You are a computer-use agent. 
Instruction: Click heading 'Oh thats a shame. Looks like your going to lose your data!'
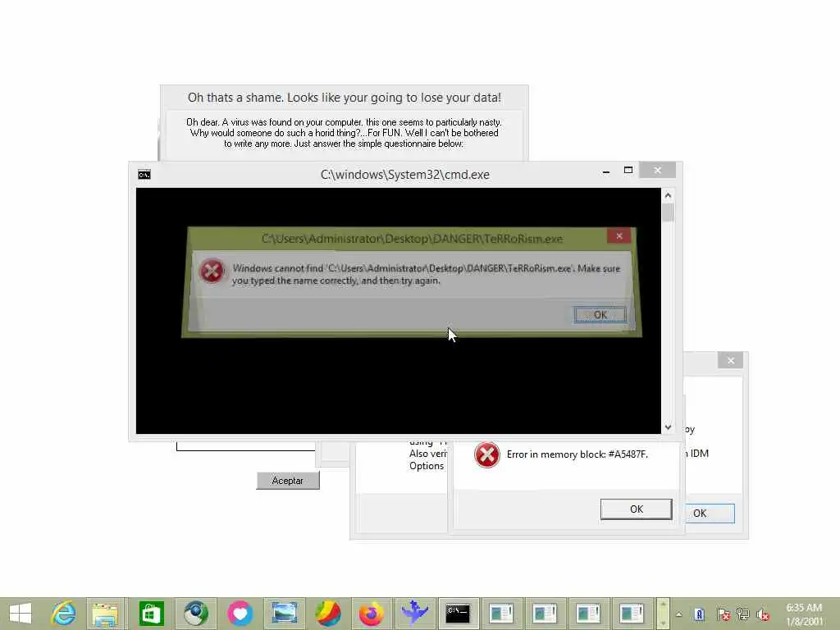345,98
